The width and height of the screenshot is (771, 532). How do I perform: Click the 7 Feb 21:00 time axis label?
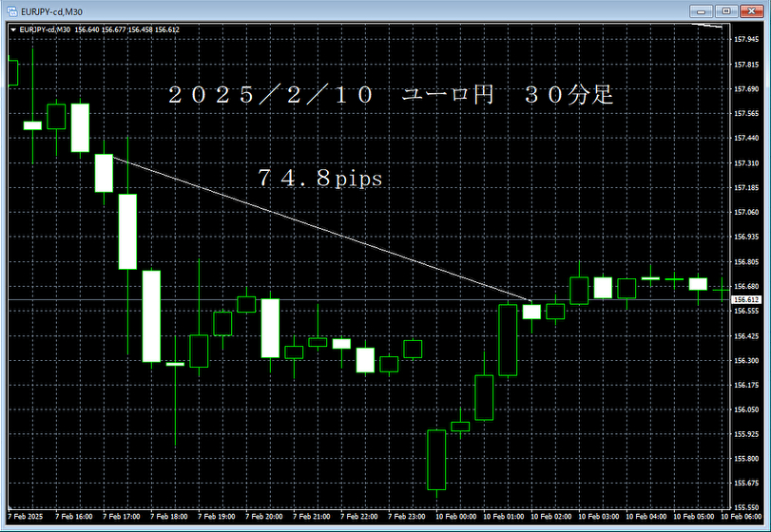coord(312,517)
